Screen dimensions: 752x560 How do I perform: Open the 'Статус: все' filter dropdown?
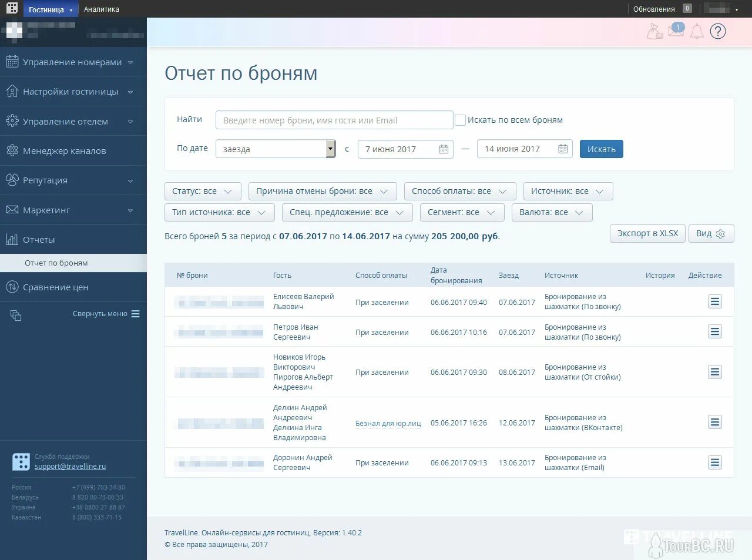203,191
